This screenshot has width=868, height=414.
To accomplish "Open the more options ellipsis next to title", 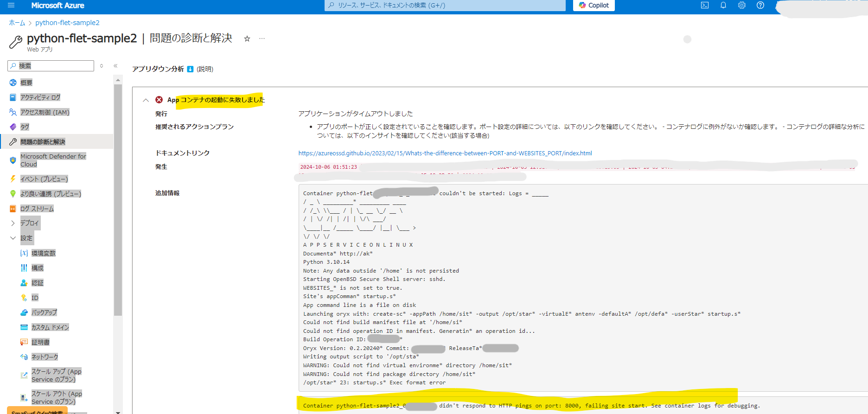I will (x=262, y=38).
